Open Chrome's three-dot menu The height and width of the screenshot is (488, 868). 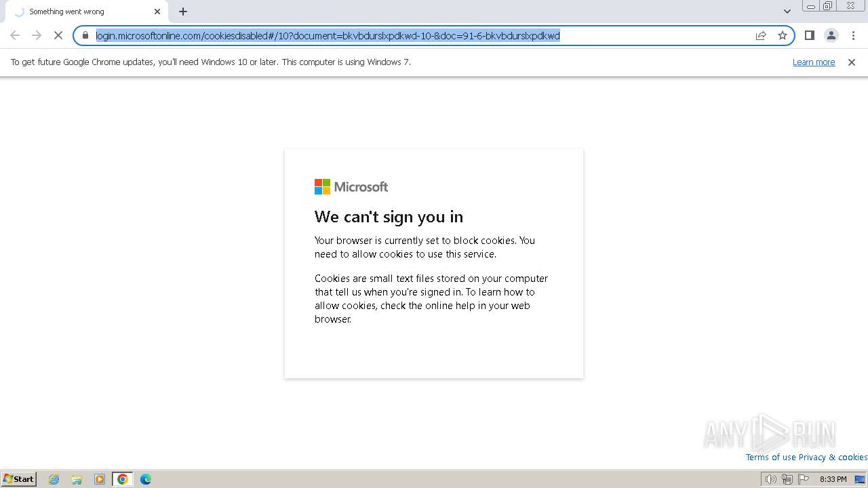[x=854, y=35]
